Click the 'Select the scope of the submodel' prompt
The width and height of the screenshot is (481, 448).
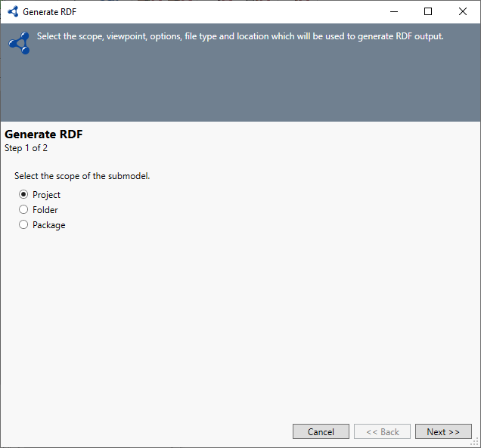pos(82,176)
